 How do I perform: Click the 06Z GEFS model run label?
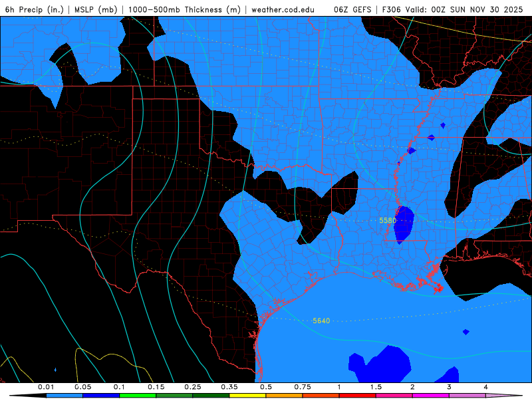click(x=353, y=9)
